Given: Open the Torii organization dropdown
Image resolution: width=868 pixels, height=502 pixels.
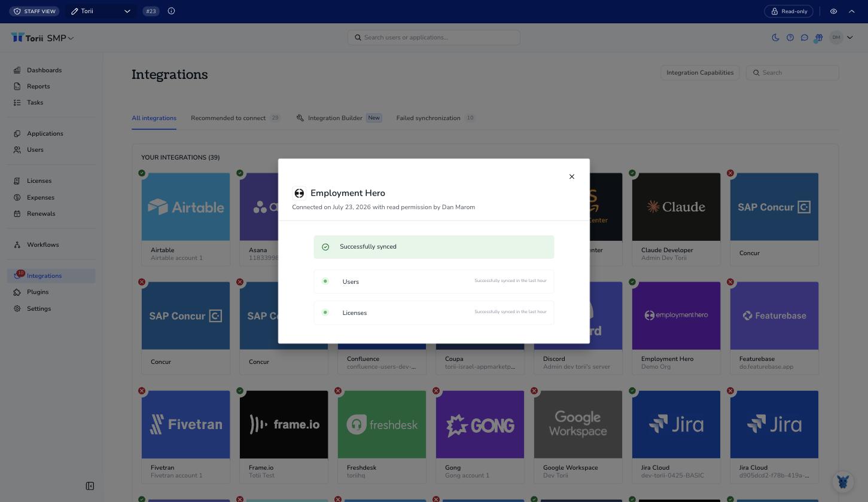Looking at the screenshot, I should [100, 11].
